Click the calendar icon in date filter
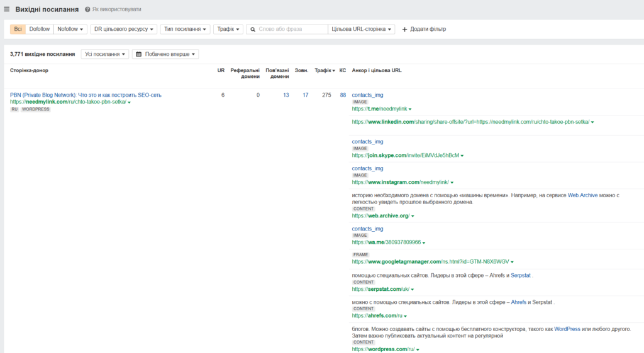The image size is (644, 353). coord(138,55)
